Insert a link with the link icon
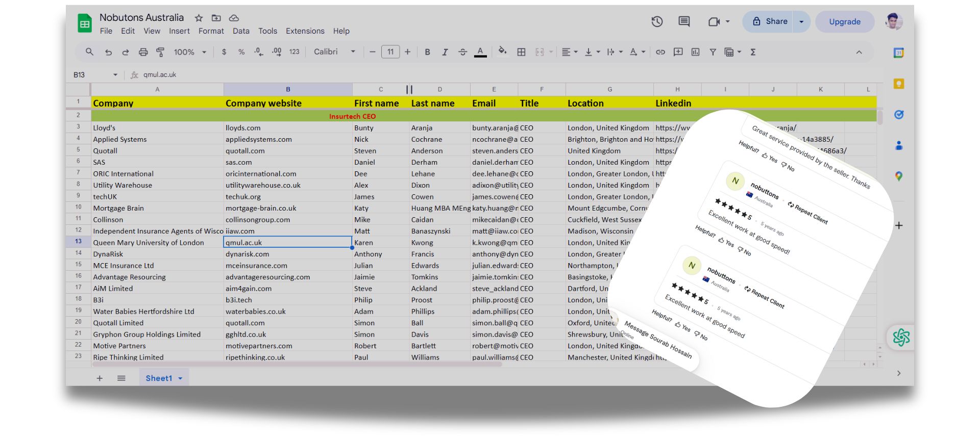980x440 pixels. pos(660,52)
